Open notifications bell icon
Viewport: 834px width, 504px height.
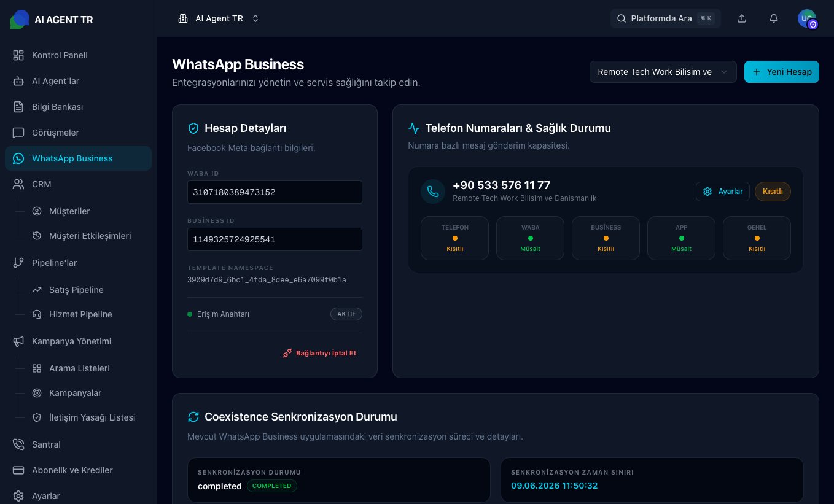(x=774, y=18)
